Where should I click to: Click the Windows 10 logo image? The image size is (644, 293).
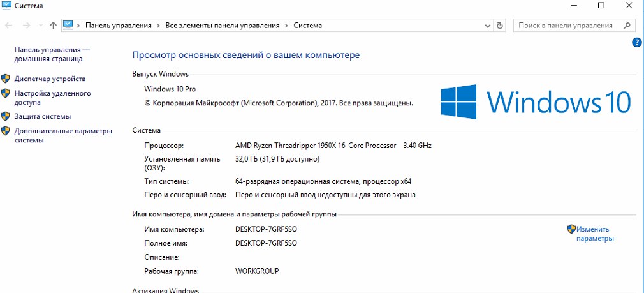pyautogui.click(x=536, y=101)
